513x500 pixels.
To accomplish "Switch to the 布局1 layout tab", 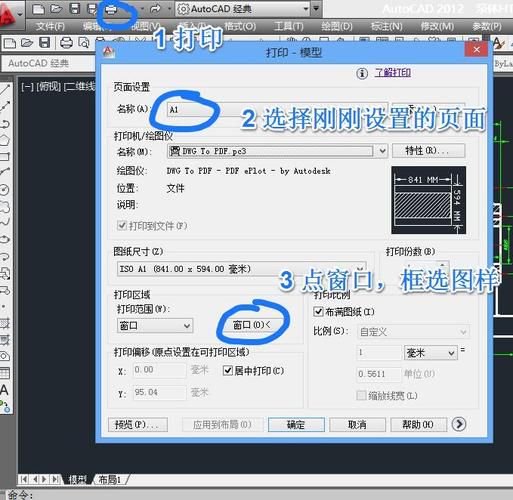I will (x=110, y=479).
